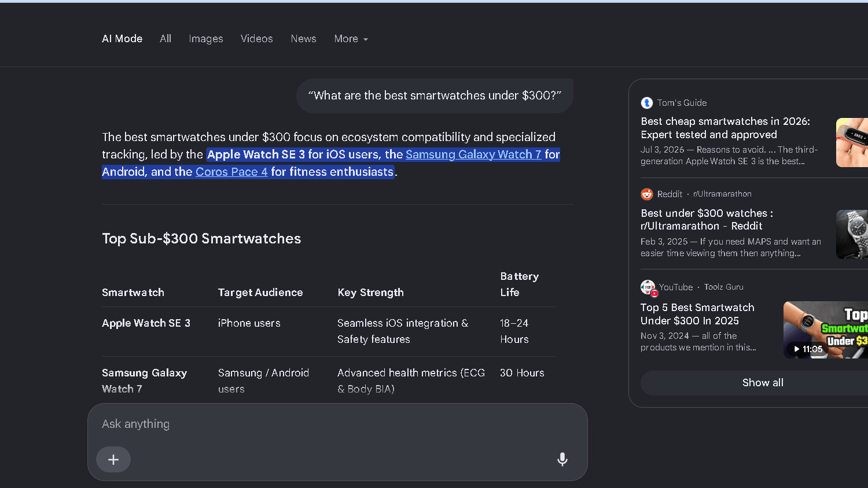Click the Jul 3, 2026 article snippet

pyautogui.click(x=729, y=156)
